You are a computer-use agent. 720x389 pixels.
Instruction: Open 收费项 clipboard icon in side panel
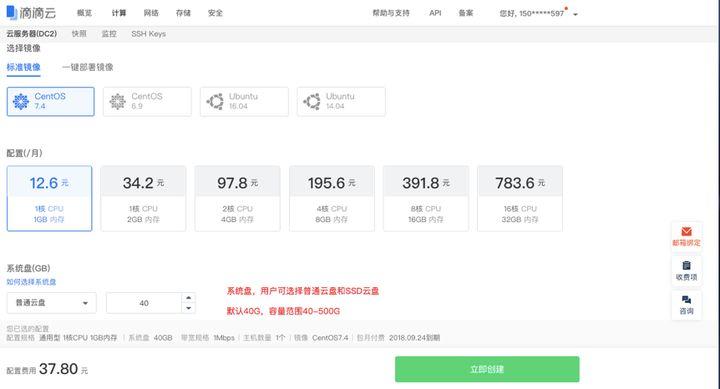pos(686,265)
